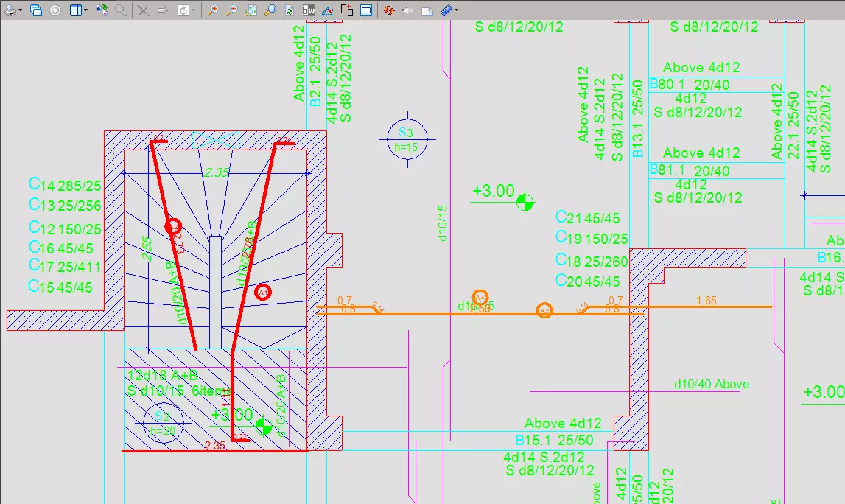Click column label C20 45/45

(x=587, y=281)
